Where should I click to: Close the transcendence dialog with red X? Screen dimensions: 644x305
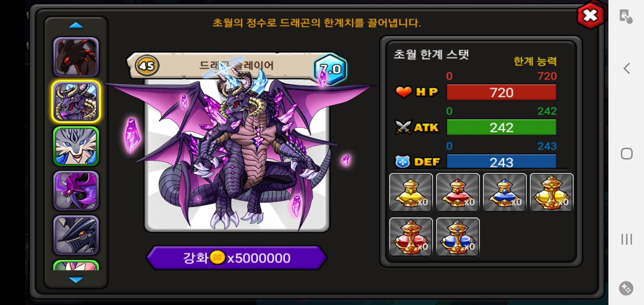click(x=591, y=15)
